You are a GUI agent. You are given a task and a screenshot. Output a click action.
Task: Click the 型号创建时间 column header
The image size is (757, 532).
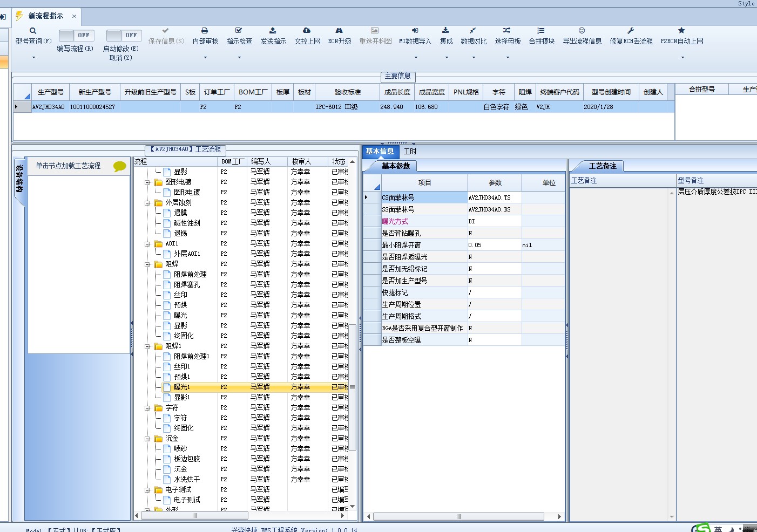pos(611,92)
